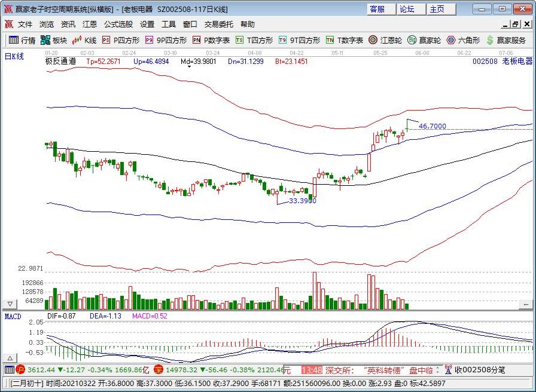Screen dimensions: 536x392
Task: Click the news ticker stepper arrows
Action: 437,370
